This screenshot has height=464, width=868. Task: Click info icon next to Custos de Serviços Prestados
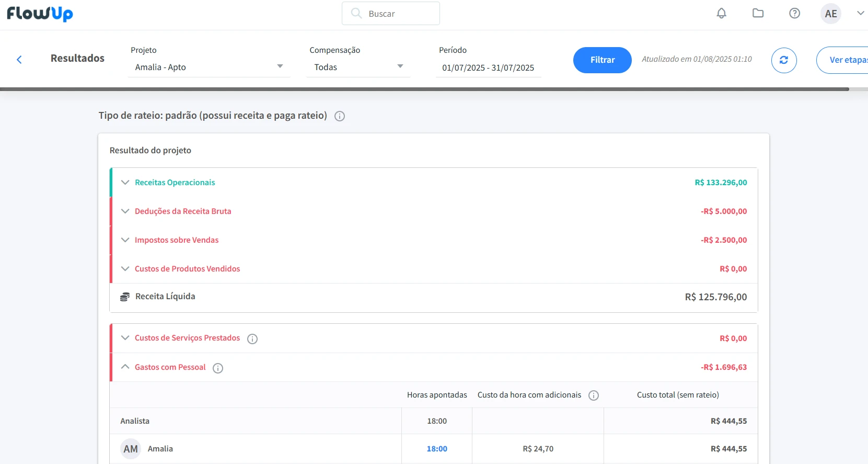pyautogui.click(x=252, y=339)
